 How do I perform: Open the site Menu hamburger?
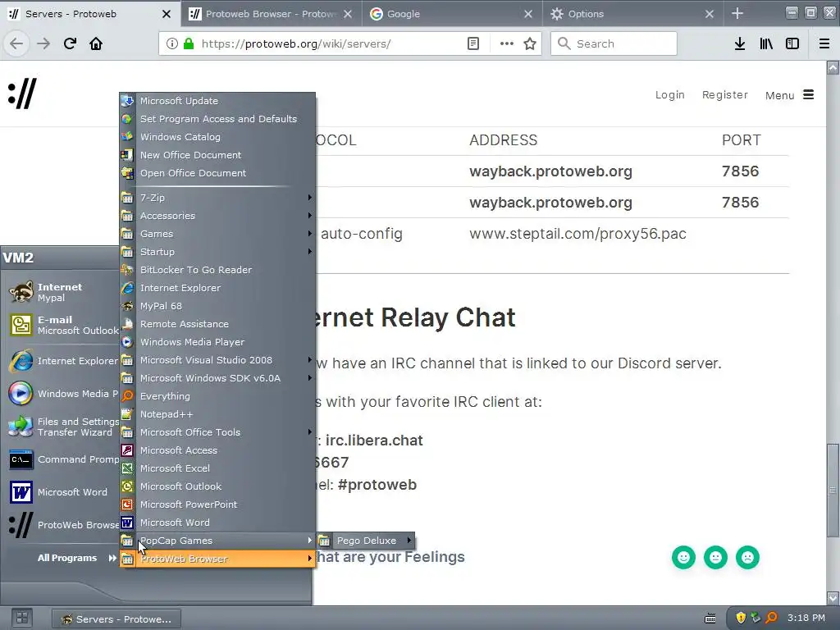790,95
